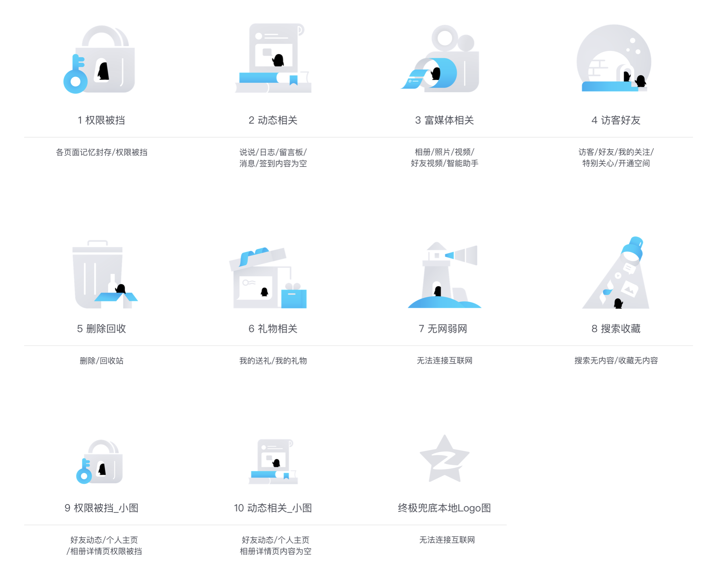
Task: Select the igloo with penguins illustration
Action: pos(614,58)
